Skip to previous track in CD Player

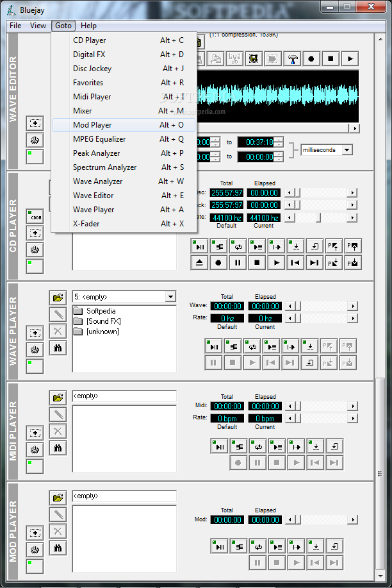click(295, 262)
